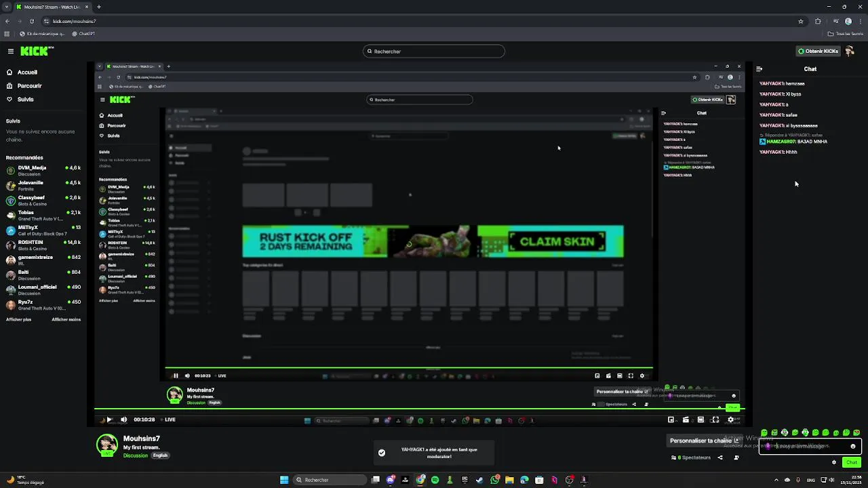Open recommended channel Jolavanille
The image size is (868, 488).
click(43, 186)
